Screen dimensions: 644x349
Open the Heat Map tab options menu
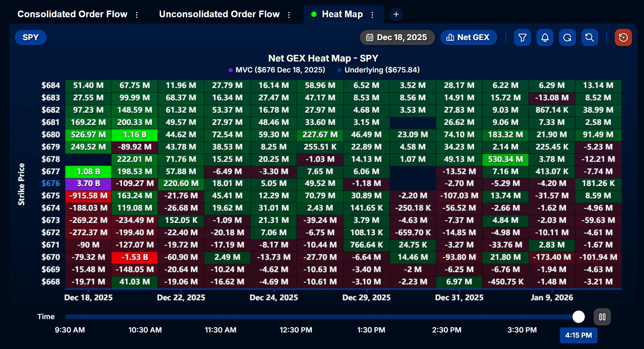[x=372, y=14]
